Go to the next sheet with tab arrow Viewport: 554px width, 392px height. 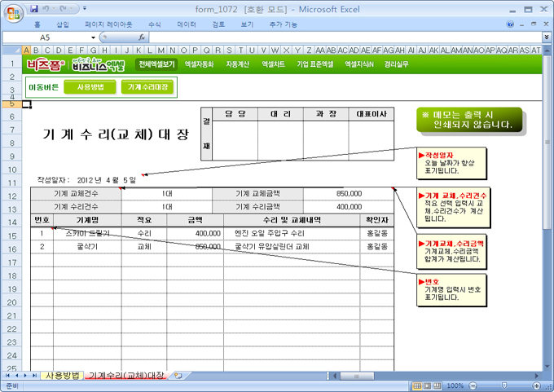click(26, 376)
